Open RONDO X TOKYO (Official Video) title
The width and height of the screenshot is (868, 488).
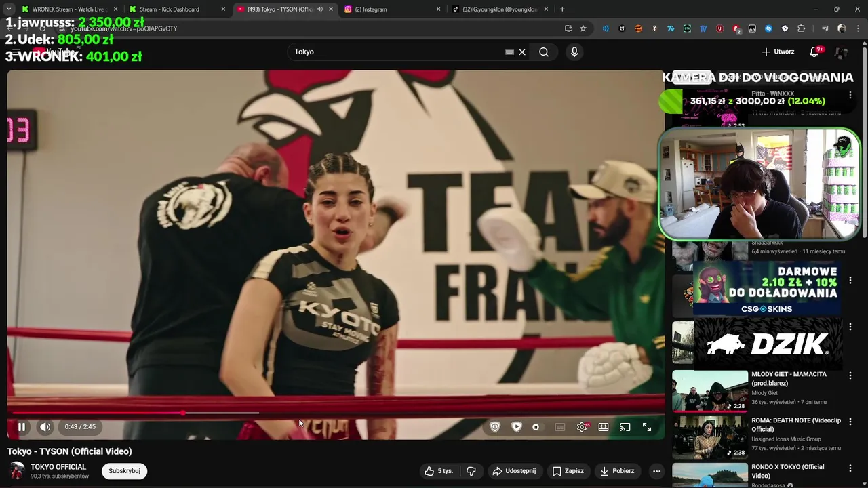pyautogui.click(x=787, y=471)
